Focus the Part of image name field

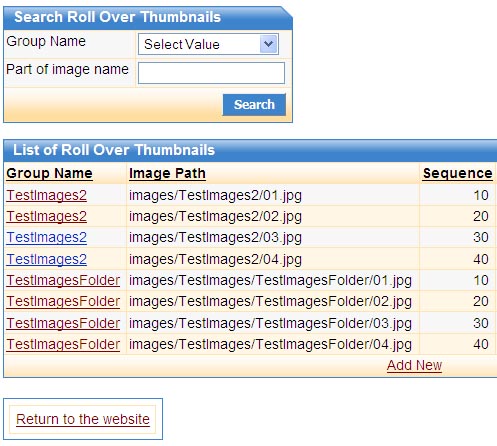coord(211,73)
